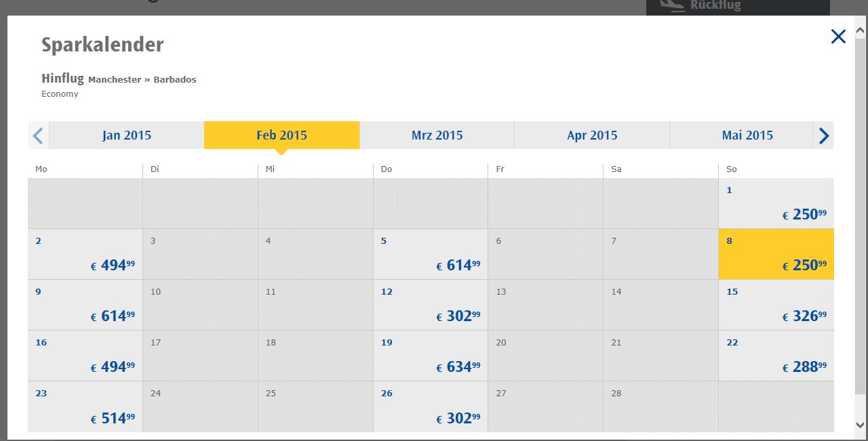This screenshot has width=868, height=441.
Task: Choose February 16 flight at €494.99
Action: [x=85, y=356]
